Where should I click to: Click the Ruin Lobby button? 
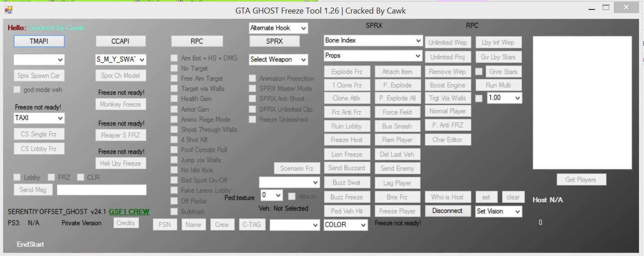[347, 126]
